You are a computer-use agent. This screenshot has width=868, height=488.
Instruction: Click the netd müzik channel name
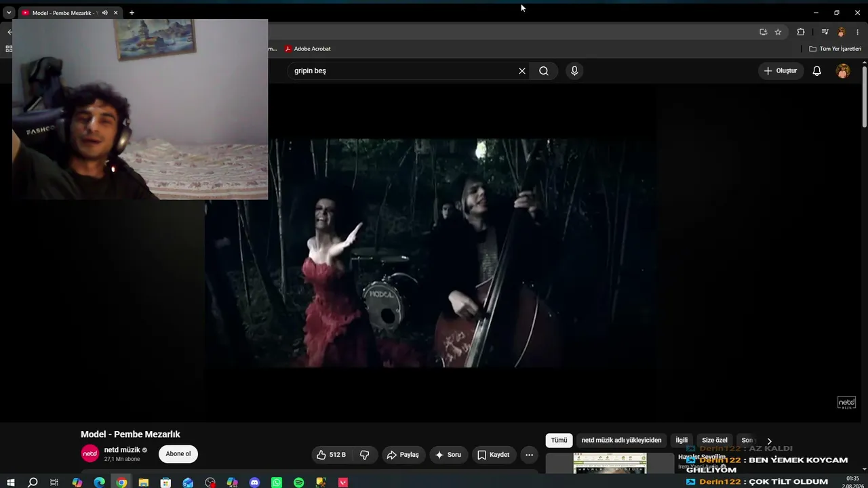pos(122,450)
